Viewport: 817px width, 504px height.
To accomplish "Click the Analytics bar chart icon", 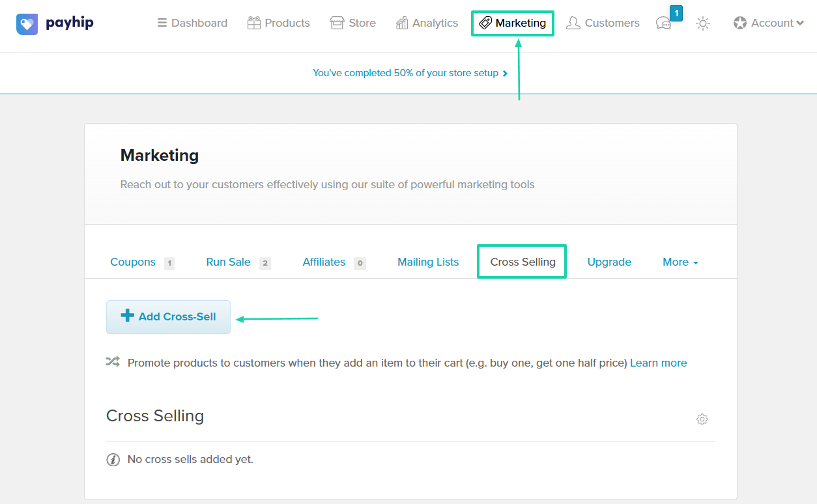I will tap(402, 23).
